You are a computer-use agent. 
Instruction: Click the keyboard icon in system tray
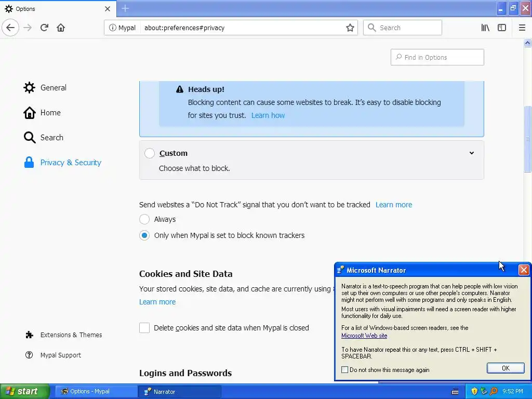[x=455, y=392]
